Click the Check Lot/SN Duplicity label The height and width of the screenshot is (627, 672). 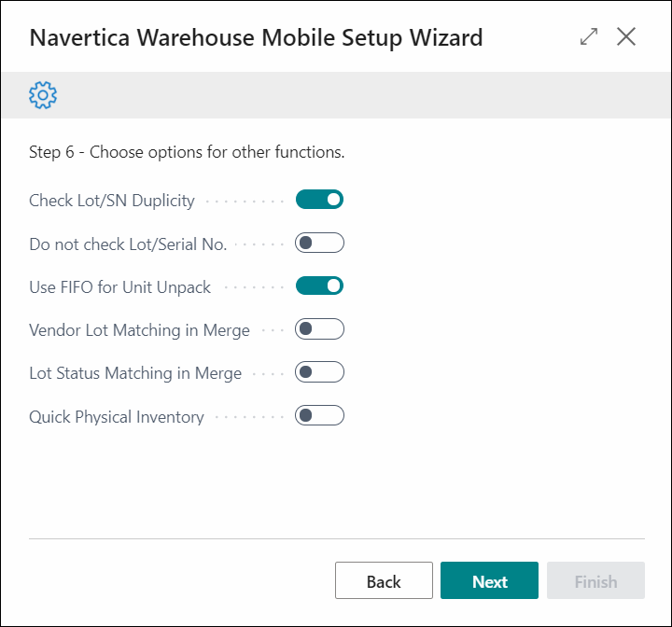[x=112, y=201]
